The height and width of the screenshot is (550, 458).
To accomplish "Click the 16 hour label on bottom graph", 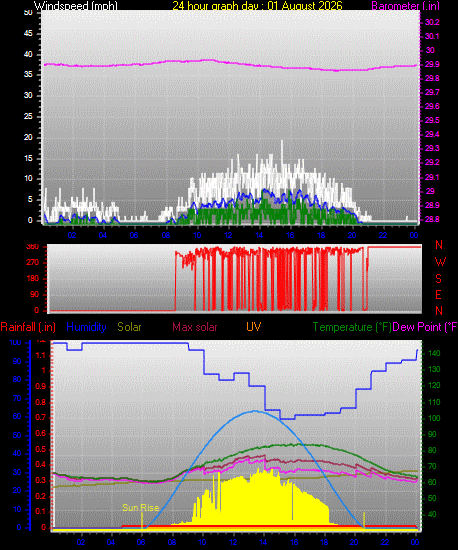I will pos(294,542).
